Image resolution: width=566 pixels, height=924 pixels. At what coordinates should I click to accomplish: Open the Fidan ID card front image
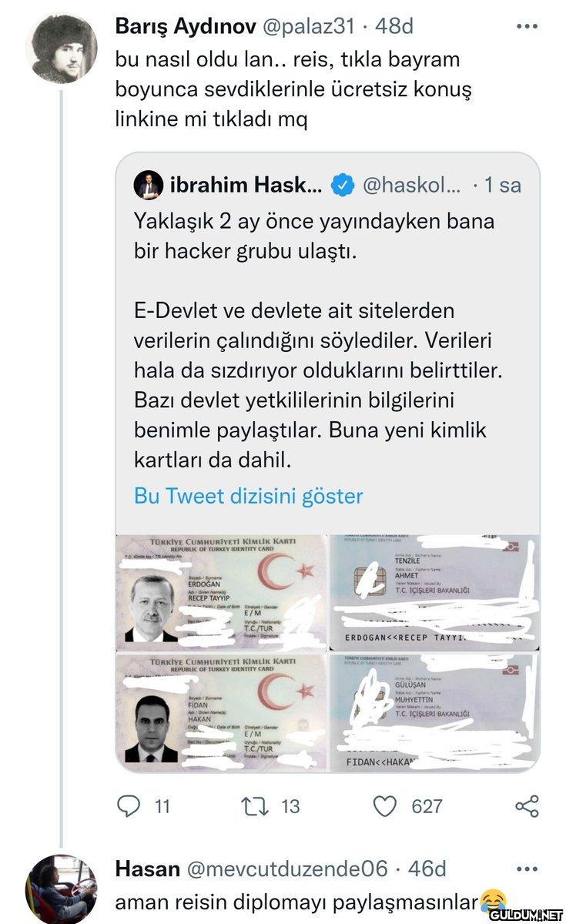[221, 711]
